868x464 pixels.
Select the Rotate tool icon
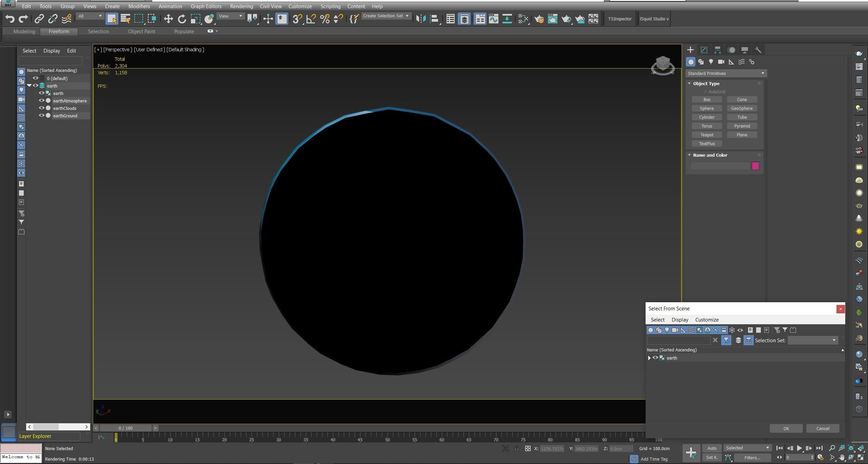[182, 19]
